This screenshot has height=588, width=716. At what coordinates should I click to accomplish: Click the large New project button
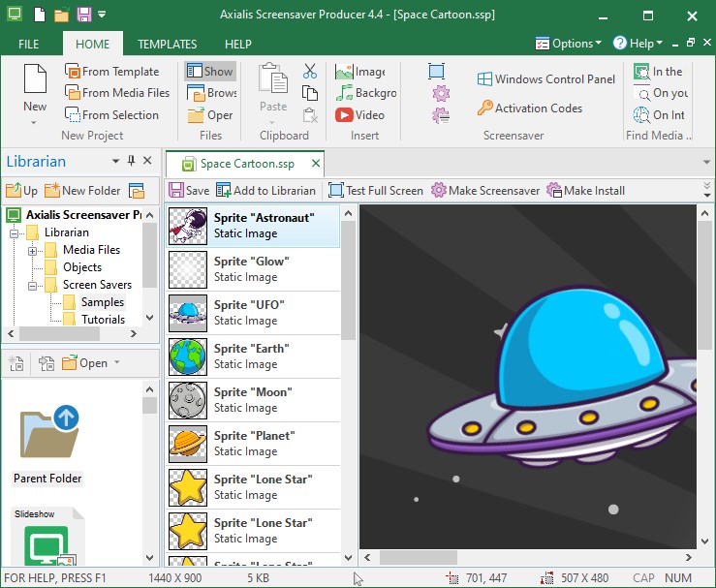point(35,95)
